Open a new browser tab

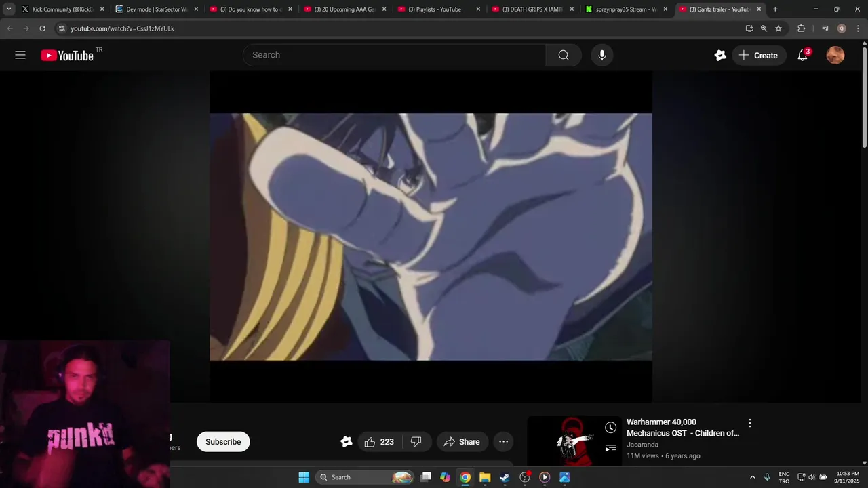pos(775,9)
